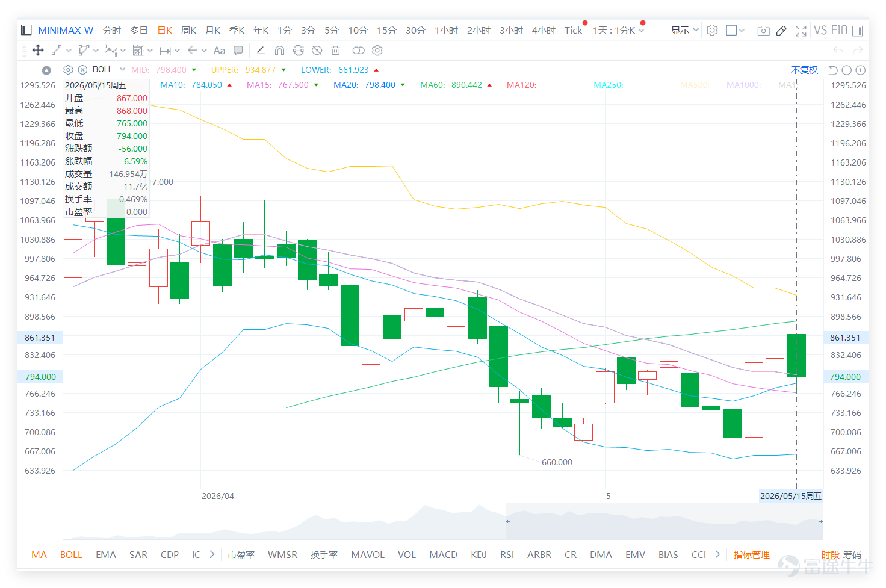Viewport: 886px width, 588px height.
Task: Expand the wave tool dropdown arrow
Action: 123,51
